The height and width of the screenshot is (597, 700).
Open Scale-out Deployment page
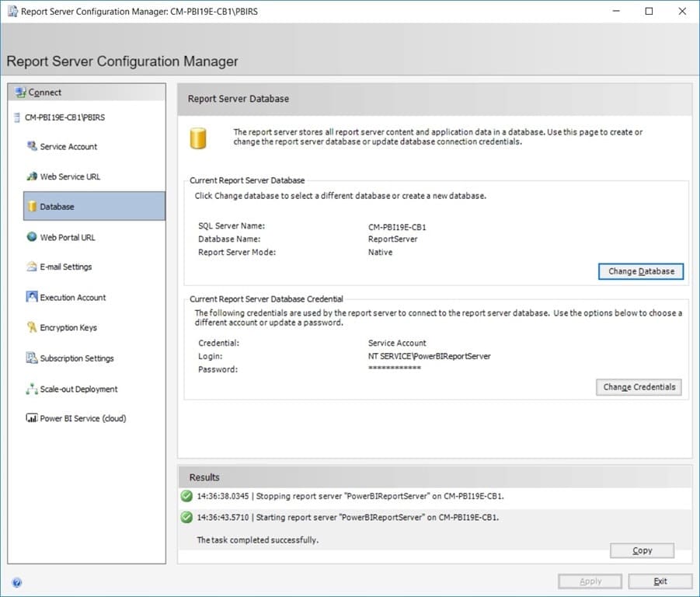click(78, 389)
